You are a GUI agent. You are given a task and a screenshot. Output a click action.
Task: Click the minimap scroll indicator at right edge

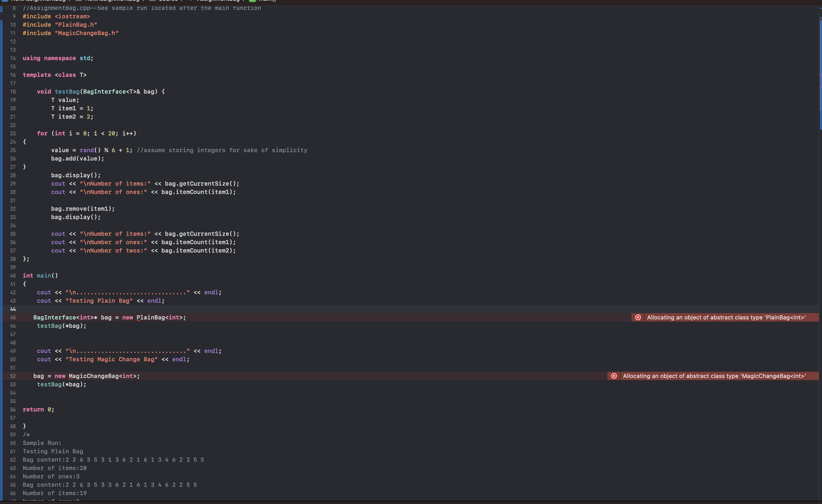(820, 75)
